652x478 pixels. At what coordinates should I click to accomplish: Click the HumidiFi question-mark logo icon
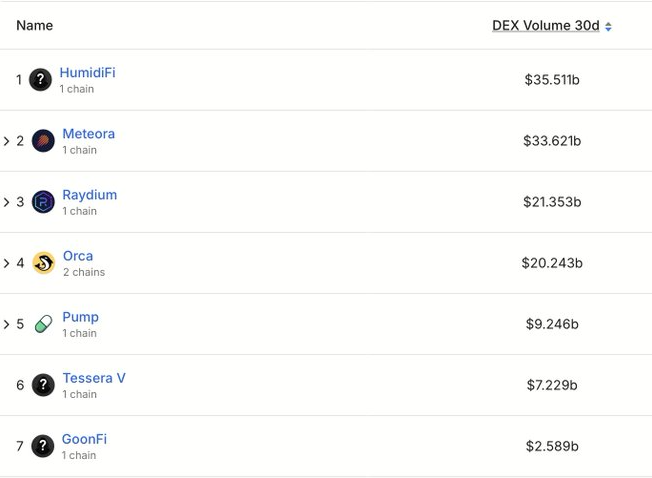click(40, 80)
